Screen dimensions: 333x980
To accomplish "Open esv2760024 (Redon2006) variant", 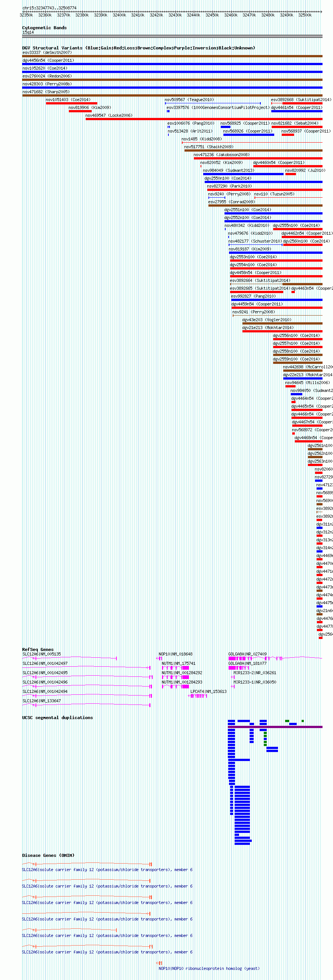I will pyautogui.click(x=172, y=79).
